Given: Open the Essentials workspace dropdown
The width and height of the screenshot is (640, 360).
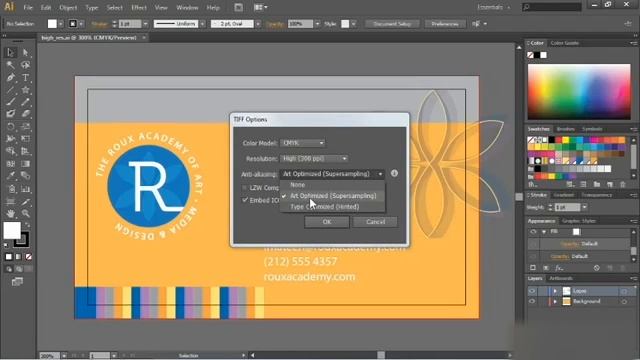Looking at the screenshot, I should click(x=494, y=7).
